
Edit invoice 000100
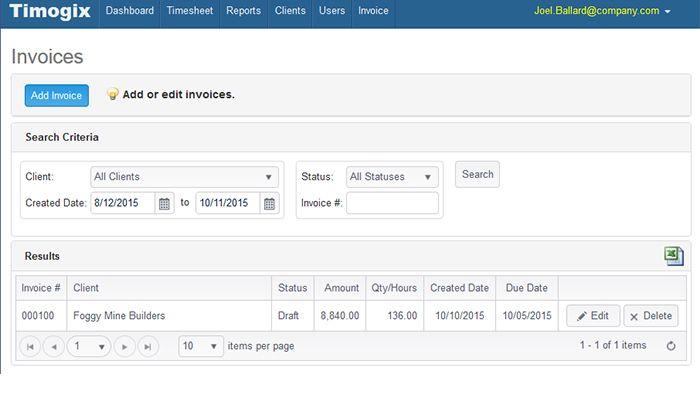coord(593,316)
